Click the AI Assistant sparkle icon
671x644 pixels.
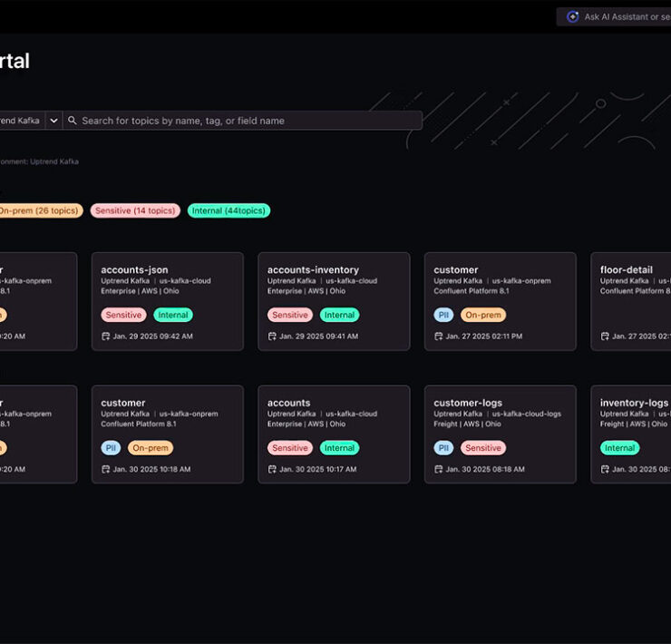point(572,16)
